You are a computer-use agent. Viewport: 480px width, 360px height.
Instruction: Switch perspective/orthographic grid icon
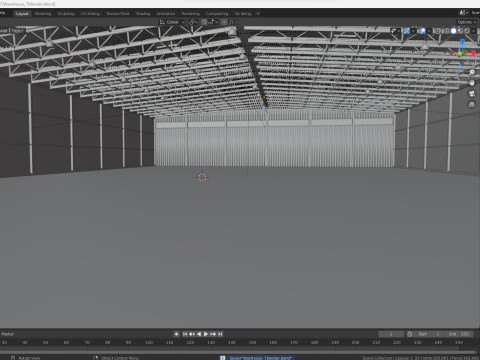pos(472,104)
